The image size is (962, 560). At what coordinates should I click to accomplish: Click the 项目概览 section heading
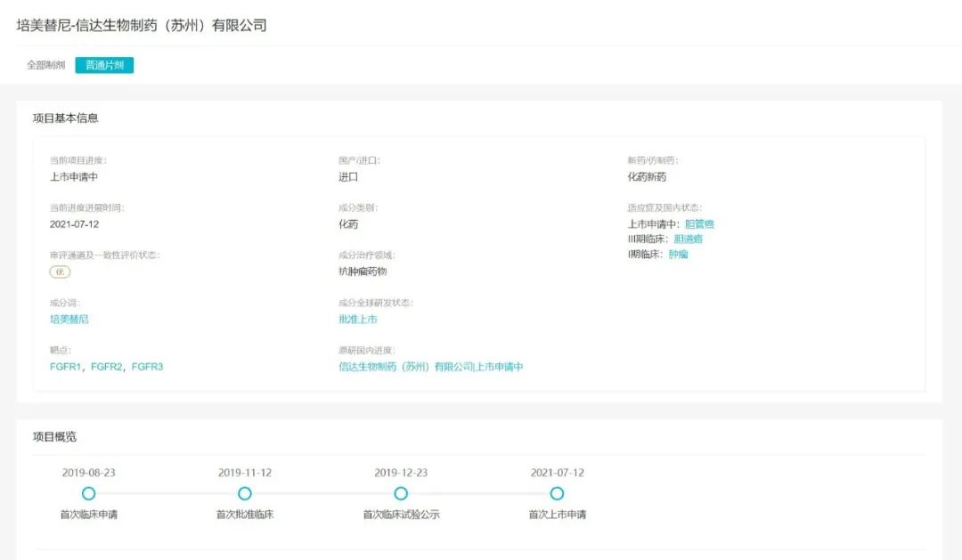point(54,436)
